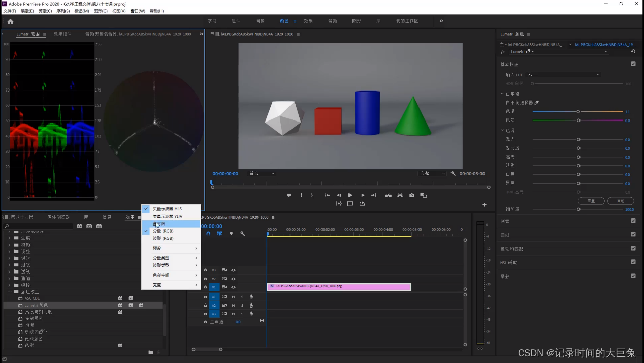The image size is (644, 363).
Task: Select 直方图 in the scopes context menu
Action: (x=159, y=224)
